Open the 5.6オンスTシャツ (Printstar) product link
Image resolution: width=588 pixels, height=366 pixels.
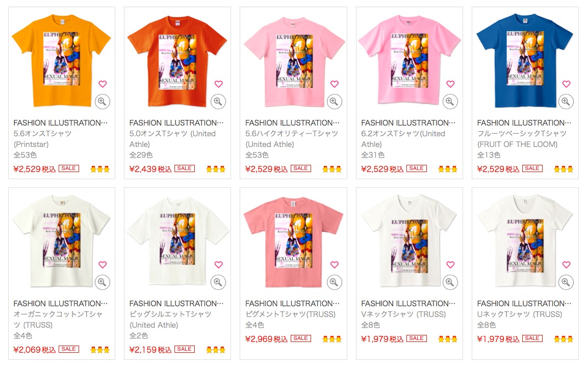point(42,138)
